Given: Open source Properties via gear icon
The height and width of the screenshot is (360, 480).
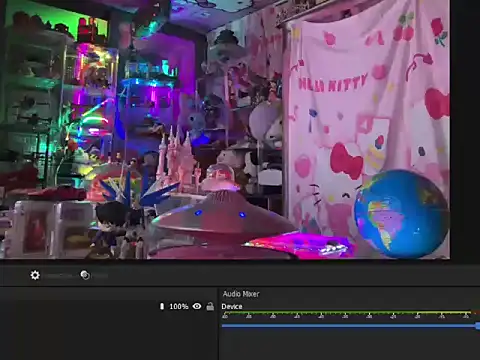Looking at the screenshot, I should [35, 275].
